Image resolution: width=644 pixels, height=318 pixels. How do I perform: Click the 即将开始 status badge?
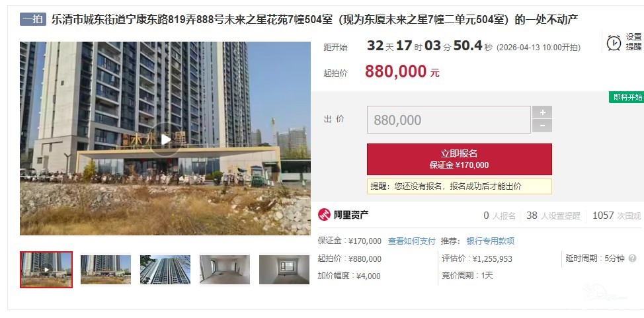(627, 97)
